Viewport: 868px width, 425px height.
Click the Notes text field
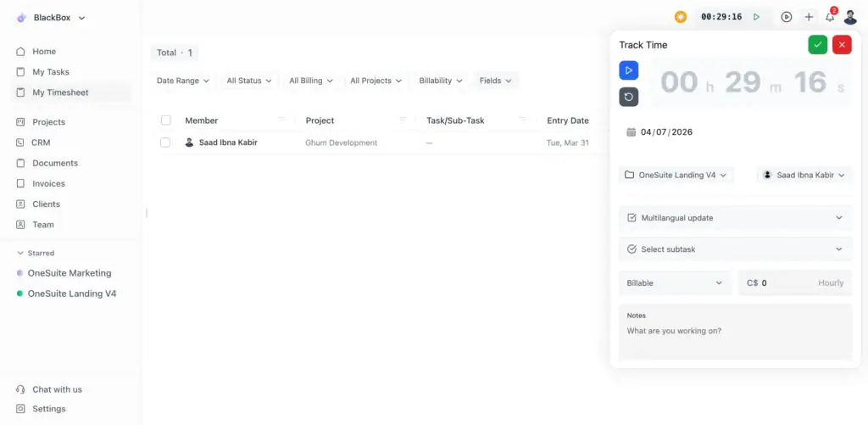click(x=735, y=331)
